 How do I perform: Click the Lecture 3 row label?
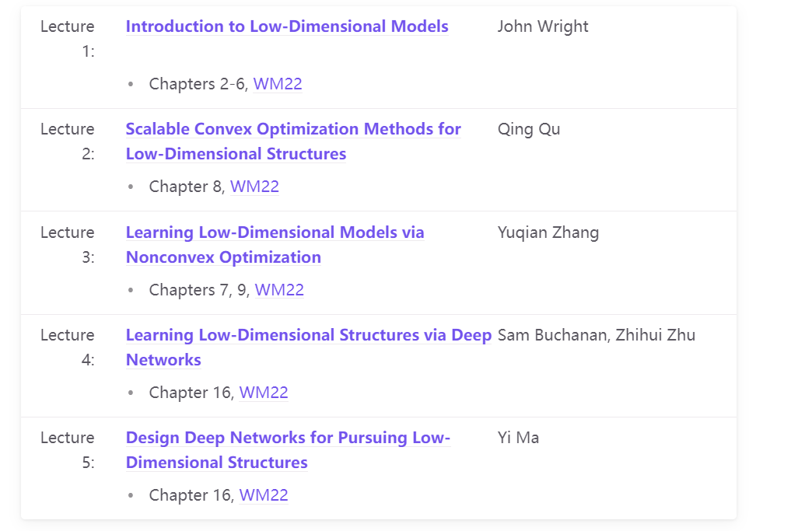68,245
